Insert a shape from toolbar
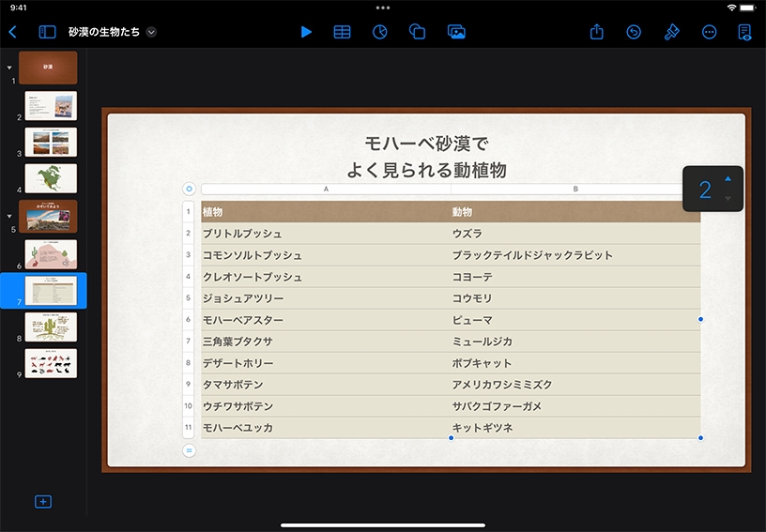 [x=418, y=32]
